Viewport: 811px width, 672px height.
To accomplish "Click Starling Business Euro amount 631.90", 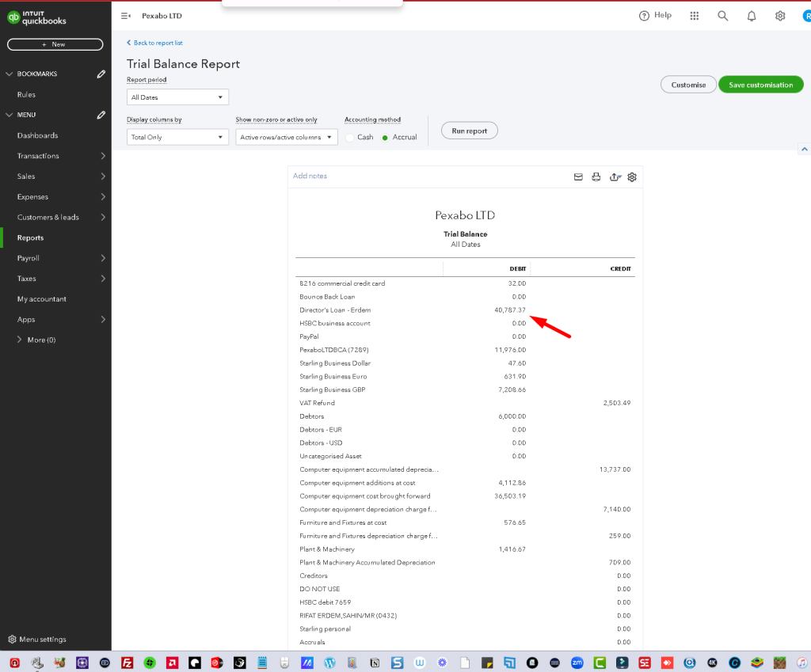I will (515, 376).
